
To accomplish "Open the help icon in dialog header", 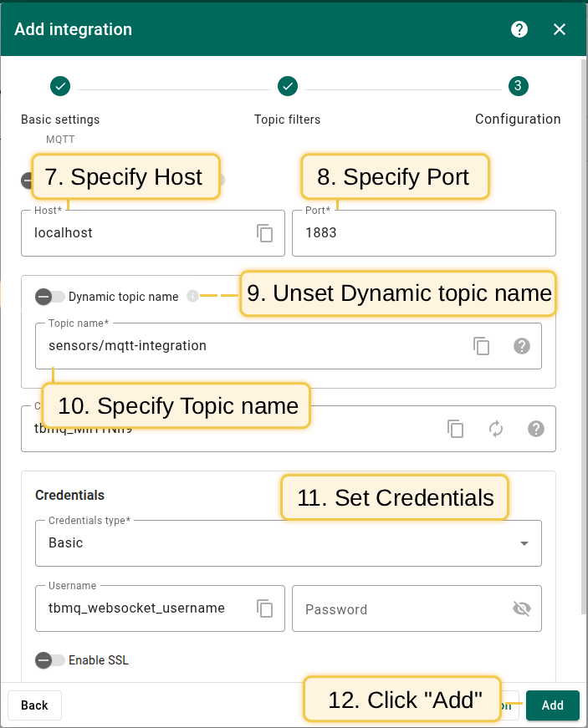I will [x=519, y=29].
